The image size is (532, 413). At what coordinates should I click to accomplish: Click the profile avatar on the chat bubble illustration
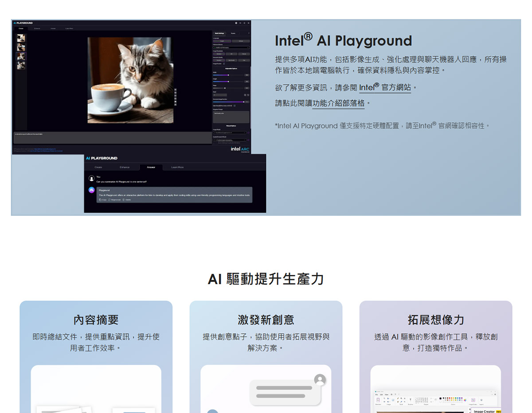(320, 380)
